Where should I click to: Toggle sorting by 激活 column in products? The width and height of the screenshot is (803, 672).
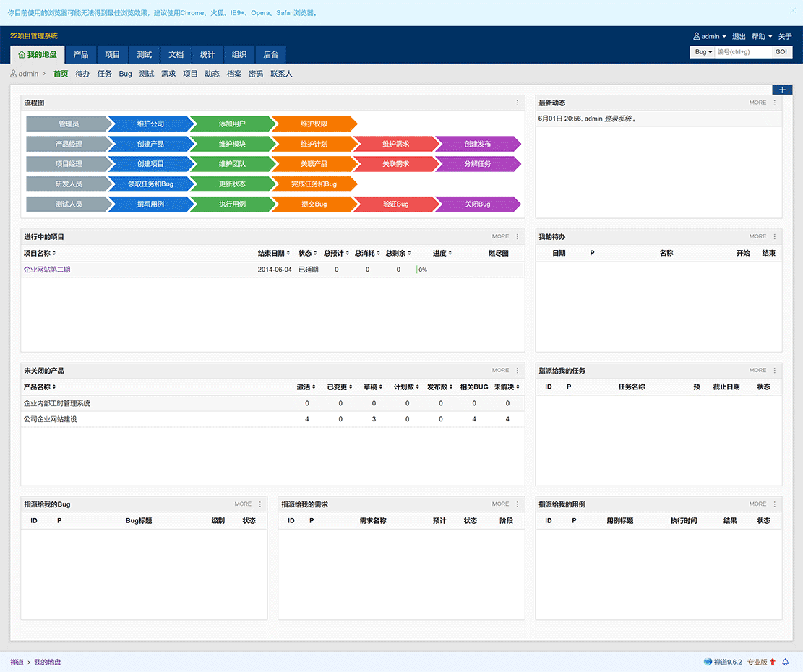pyautogui.click(x=306, y=387)
